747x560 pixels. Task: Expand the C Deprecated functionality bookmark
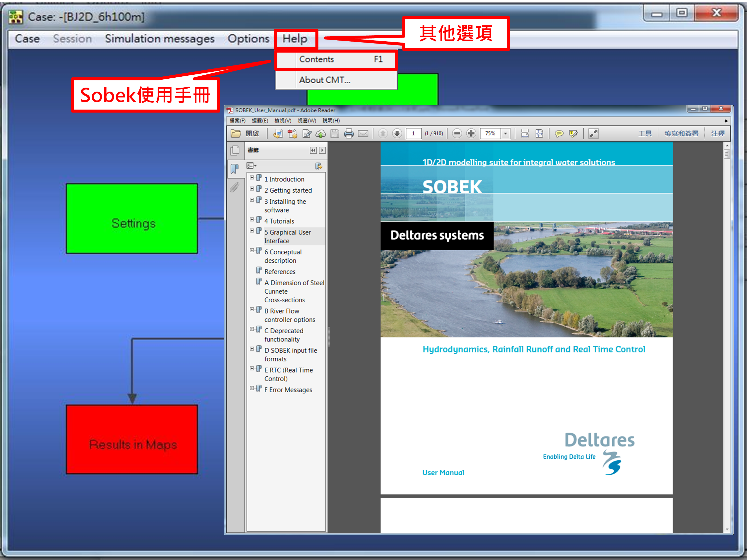pyautogui.click(x=252, y=329)
